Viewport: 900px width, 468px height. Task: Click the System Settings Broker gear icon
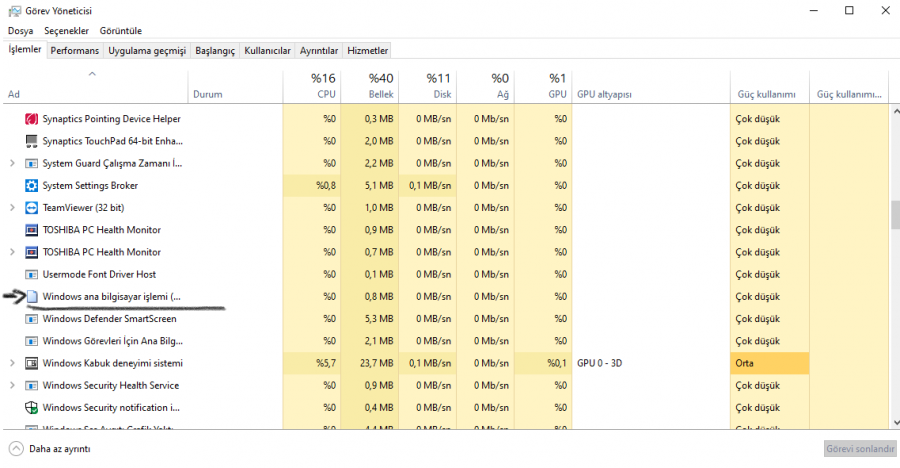tap(32, 185)
